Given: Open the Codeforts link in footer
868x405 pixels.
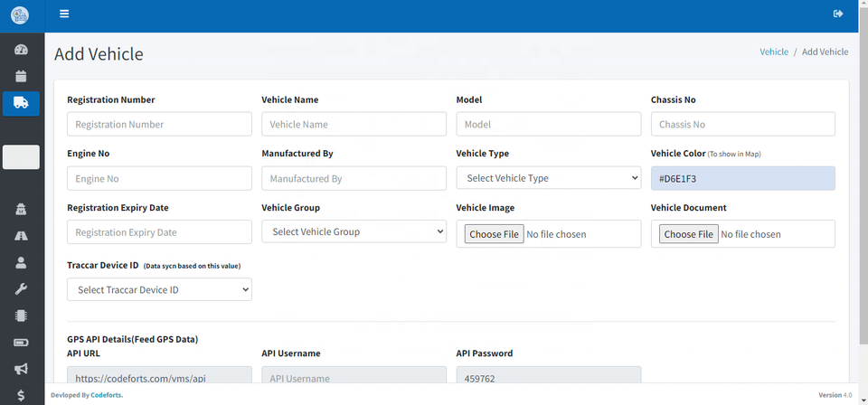Looking at the screenshot, I should point(107,395).
